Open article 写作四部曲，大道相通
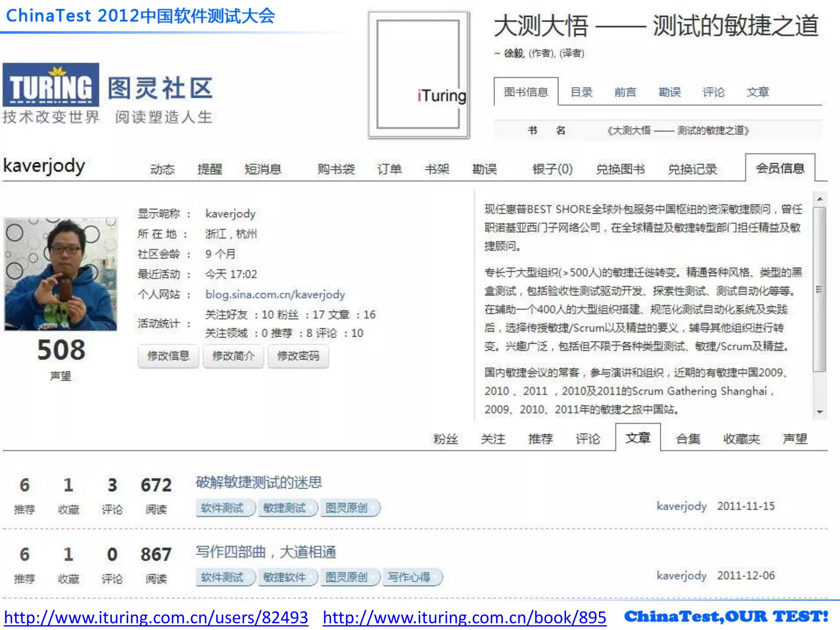Image resolution: width=840 pixels, height=630 pixels. click(x=266, y=552)
